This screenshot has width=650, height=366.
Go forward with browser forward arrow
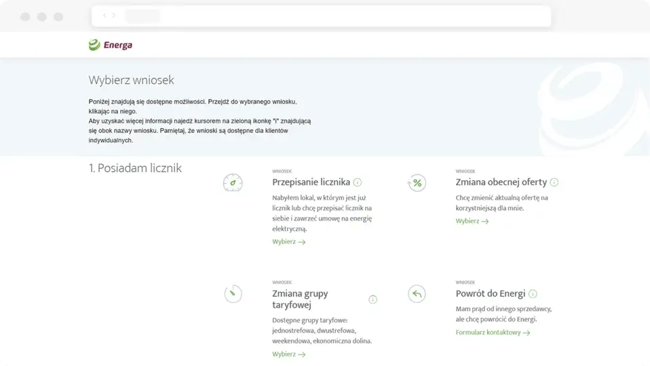[114, 16]
